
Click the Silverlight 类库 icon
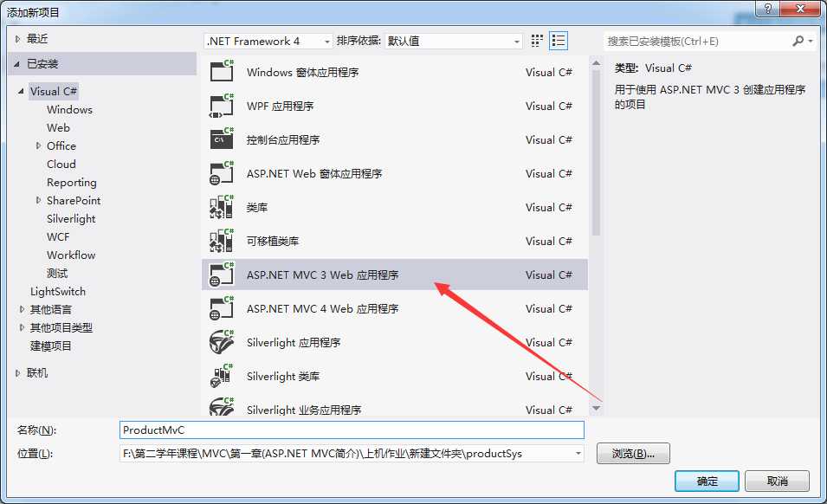[222, 375]
